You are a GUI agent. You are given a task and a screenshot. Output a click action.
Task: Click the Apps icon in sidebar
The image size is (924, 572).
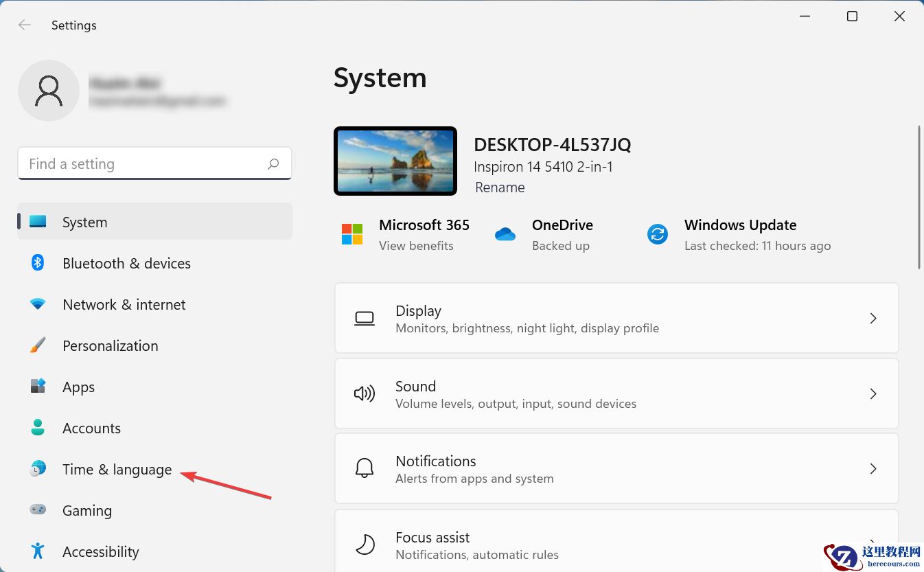(38, 387)
